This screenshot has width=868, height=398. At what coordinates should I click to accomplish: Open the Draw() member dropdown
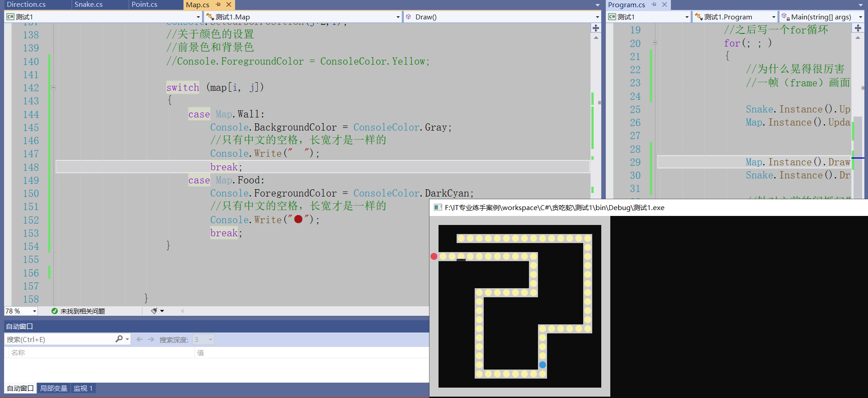(x=502, y=17)
